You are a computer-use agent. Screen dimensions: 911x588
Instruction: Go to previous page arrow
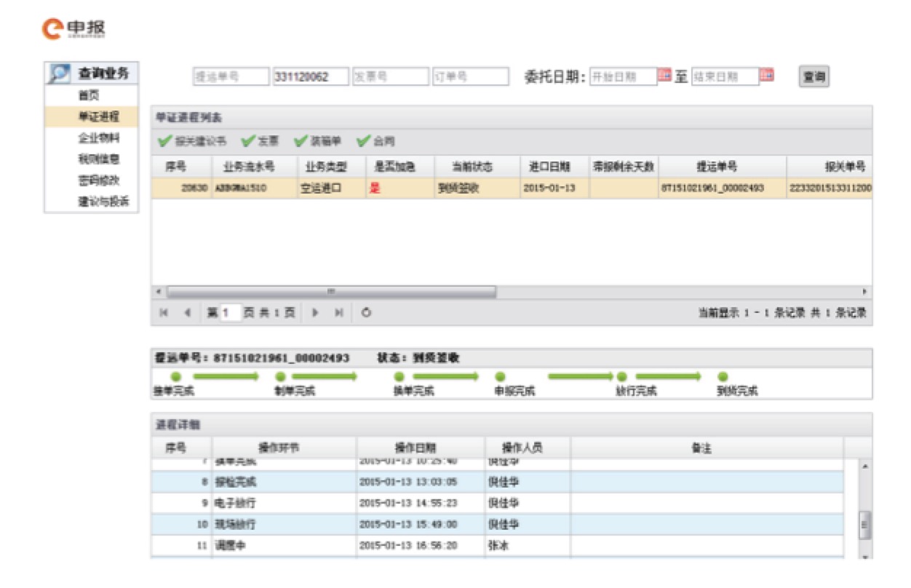point(187,313)
